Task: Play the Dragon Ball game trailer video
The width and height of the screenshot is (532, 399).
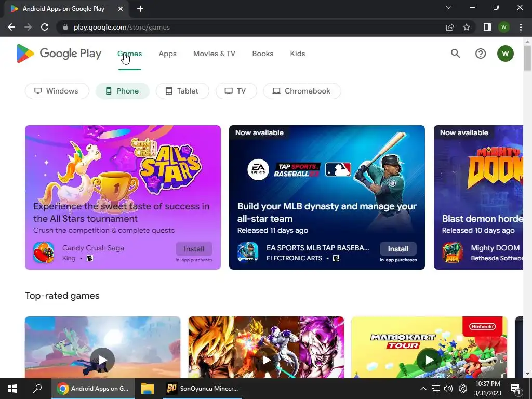Action: [x=266, y=360]
